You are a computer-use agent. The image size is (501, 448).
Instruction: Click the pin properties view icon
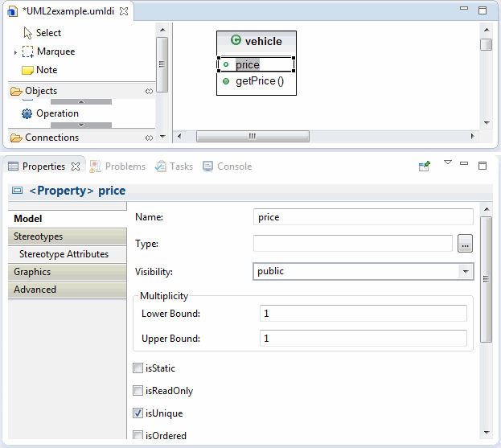tap(425, 166)
